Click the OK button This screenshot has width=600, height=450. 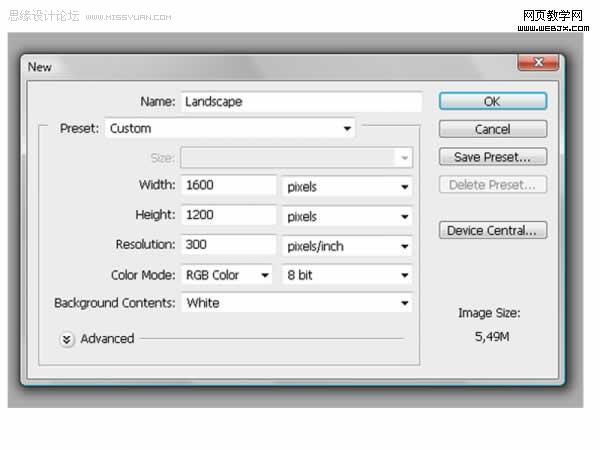click(x=493, y=101)
